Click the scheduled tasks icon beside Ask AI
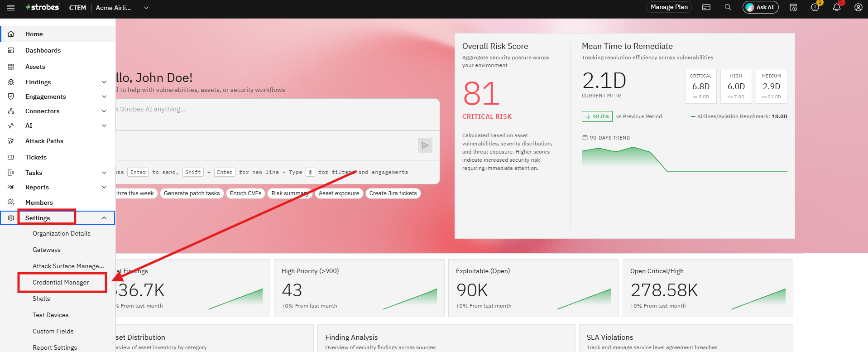 (793, 7)
